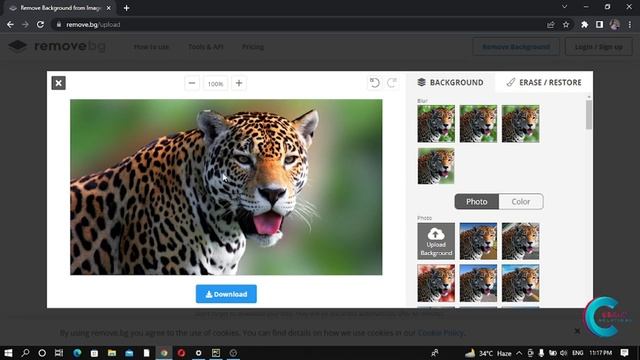Open the Chrome three-dot menu

[x=630, y=24]
